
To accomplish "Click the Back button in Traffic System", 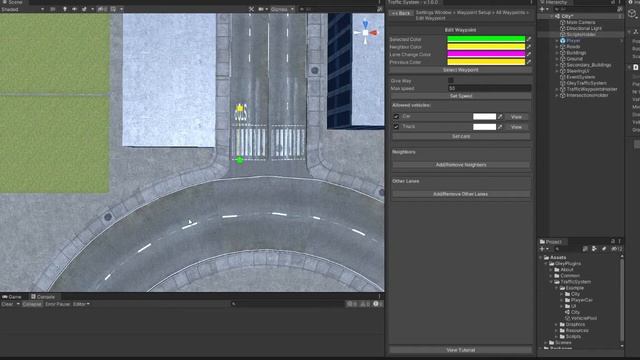I will 401,13.
